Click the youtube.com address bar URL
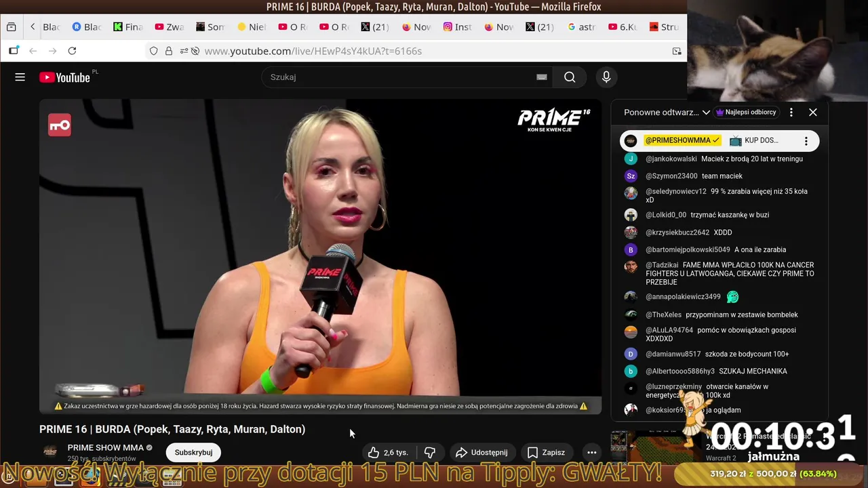This screenshot has height=488, width=868. [313, 51]
